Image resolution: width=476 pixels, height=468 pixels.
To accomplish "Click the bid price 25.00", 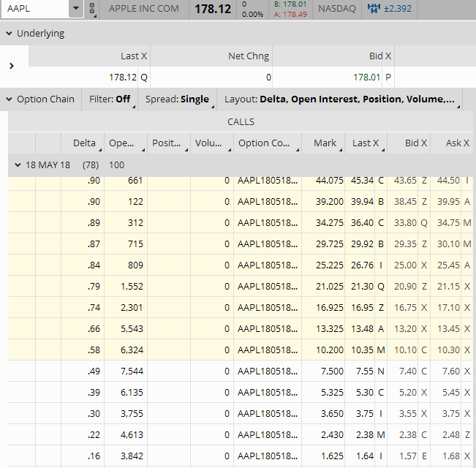I will (405, 265).
